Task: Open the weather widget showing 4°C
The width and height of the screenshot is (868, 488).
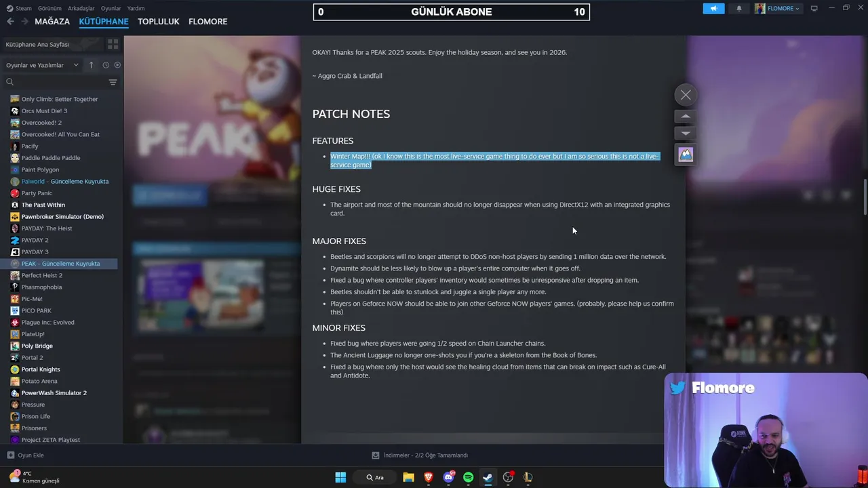Action: point(34,477)
